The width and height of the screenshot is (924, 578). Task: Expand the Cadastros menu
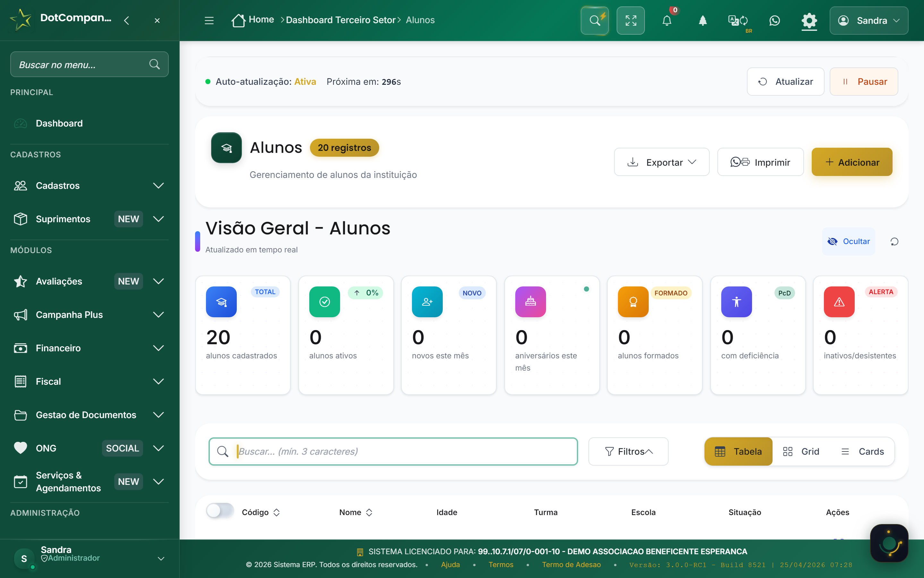89,186
